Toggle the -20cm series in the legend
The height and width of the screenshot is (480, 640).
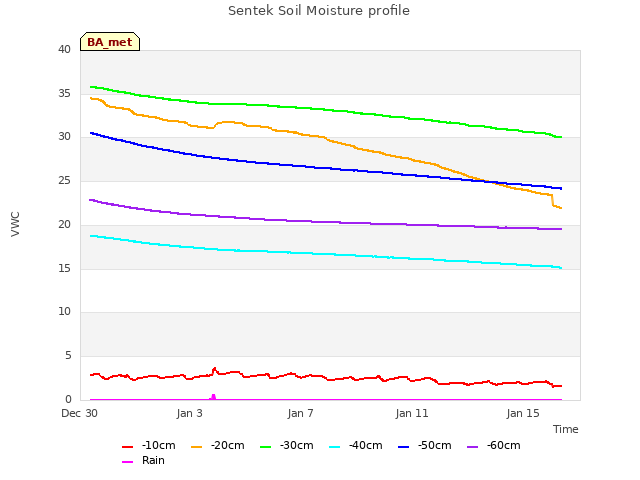tap(218, 445)
